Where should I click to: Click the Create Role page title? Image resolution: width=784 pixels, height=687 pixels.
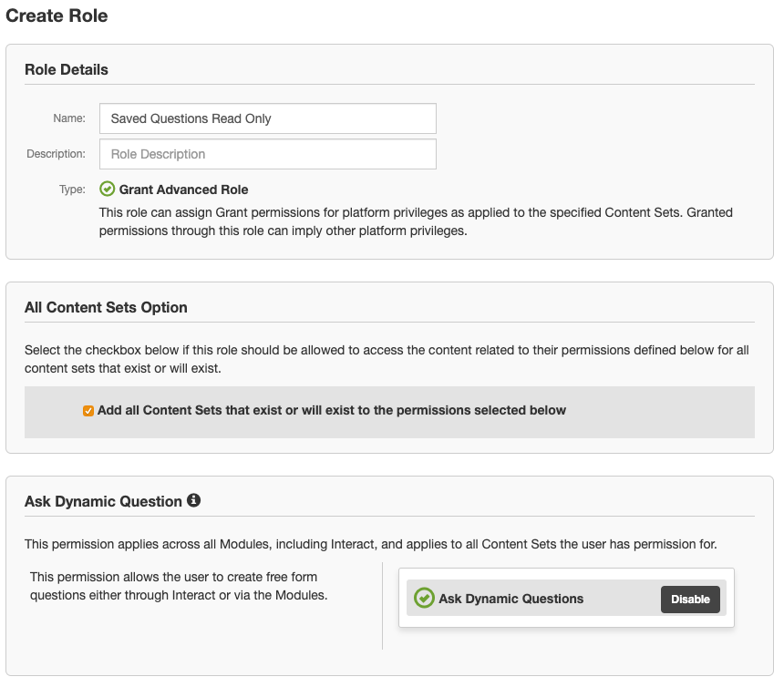point(57,16)
